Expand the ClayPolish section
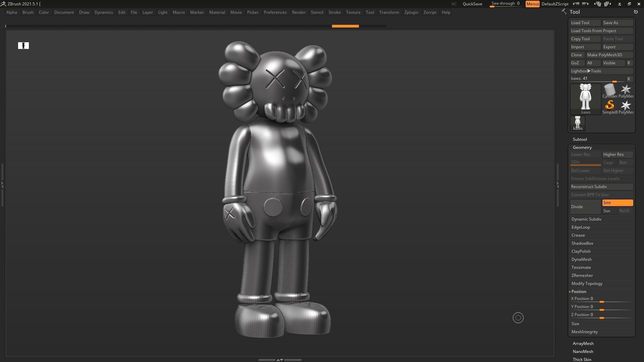644x362 pixels. coord(581,251)
